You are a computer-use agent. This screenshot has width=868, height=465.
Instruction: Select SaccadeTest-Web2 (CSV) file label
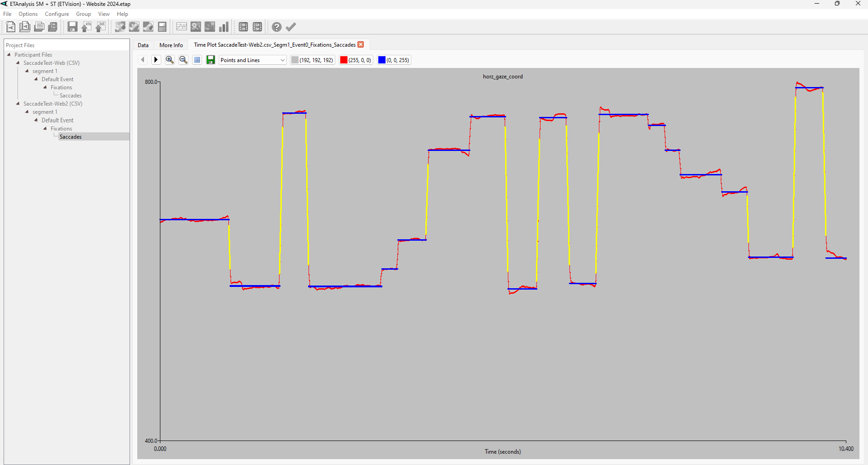(53, 104)
